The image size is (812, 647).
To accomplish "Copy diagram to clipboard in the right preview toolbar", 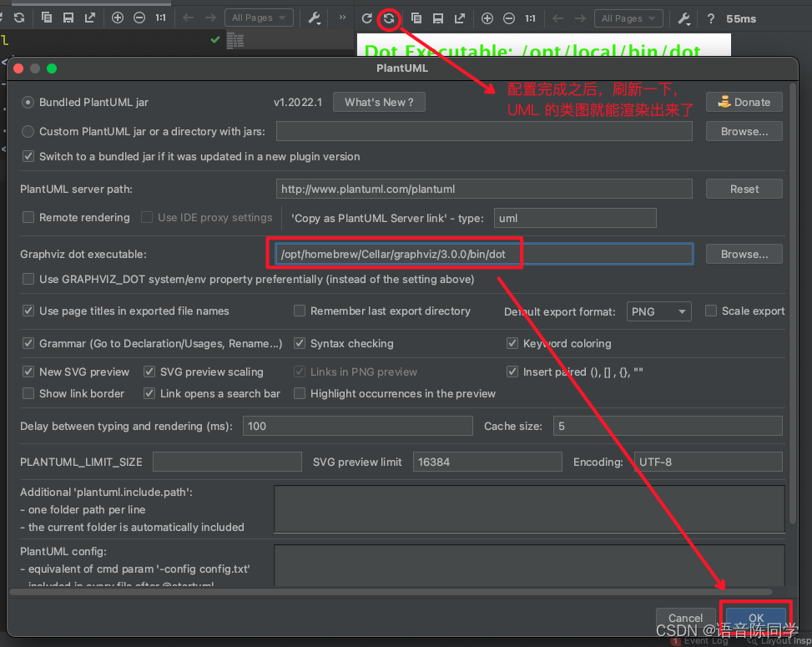I will [416, 18].
